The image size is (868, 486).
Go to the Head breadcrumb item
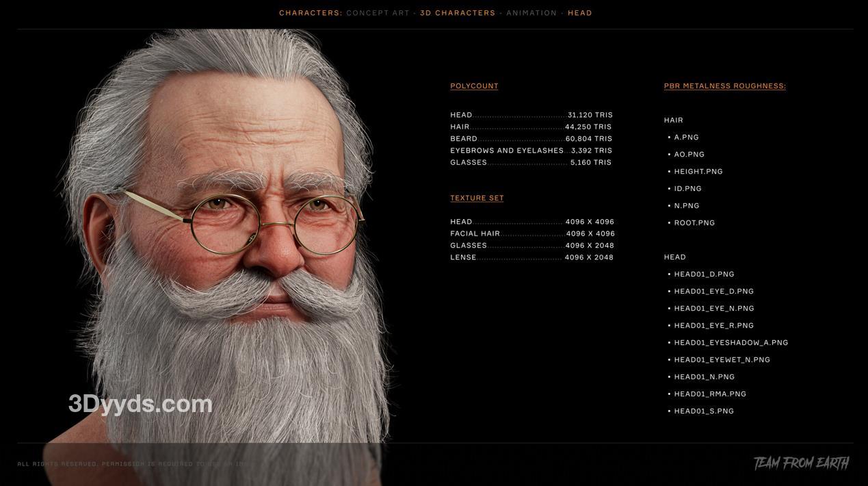580,13
